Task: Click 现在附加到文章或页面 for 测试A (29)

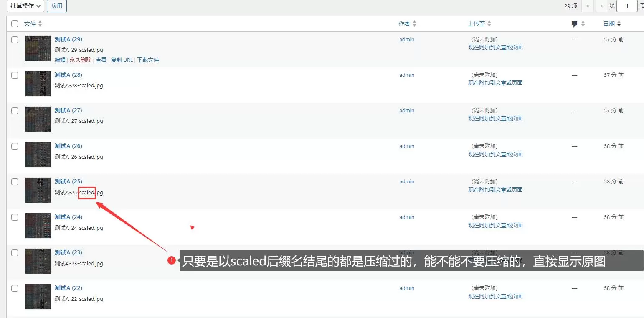Action: [495, 47]
